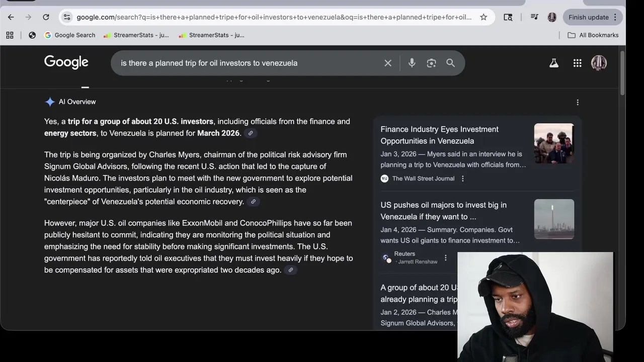Click the address bar URL
Viewport: 644px width, 362px height.
[x=274, y=17]
